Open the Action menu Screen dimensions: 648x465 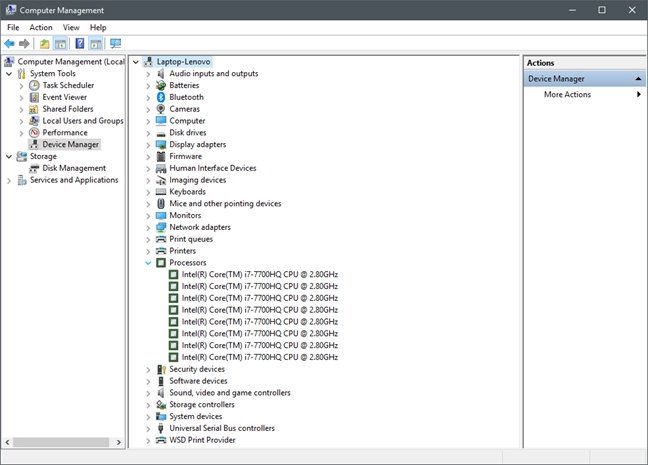click(41, 28)
